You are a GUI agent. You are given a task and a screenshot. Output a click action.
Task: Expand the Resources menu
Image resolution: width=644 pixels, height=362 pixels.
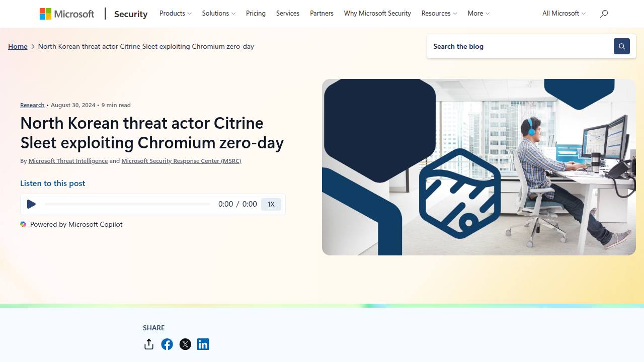coord(439,14)
